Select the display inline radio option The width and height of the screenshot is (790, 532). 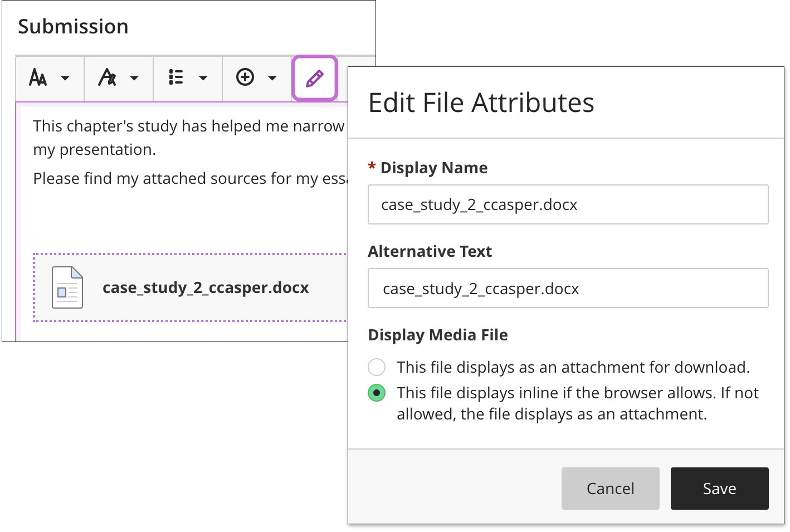coord(377,393)
